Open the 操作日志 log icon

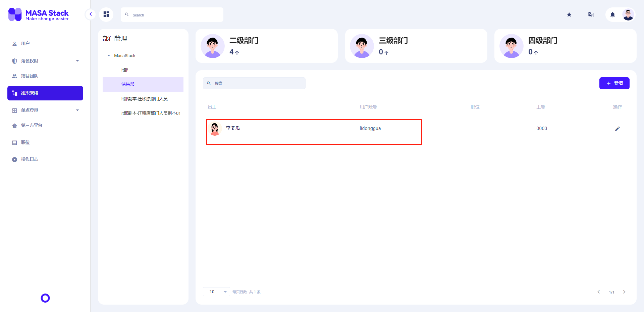click(14, 159)
